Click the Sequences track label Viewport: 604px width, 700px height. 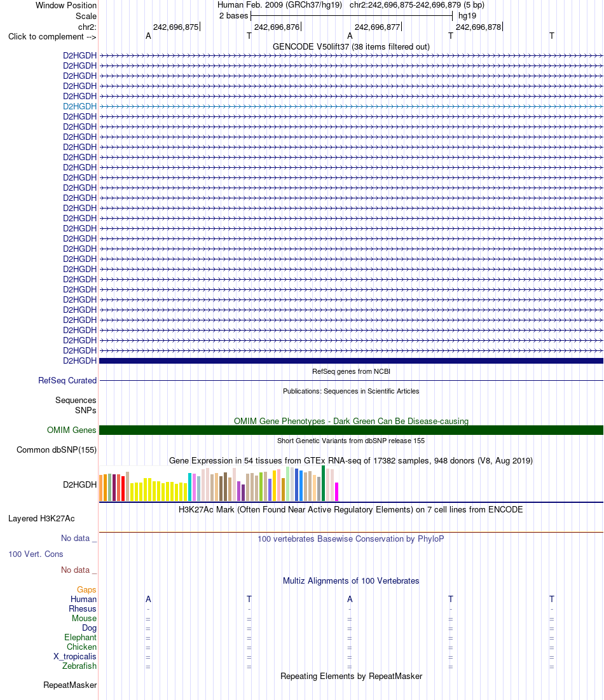click(76, 400)
